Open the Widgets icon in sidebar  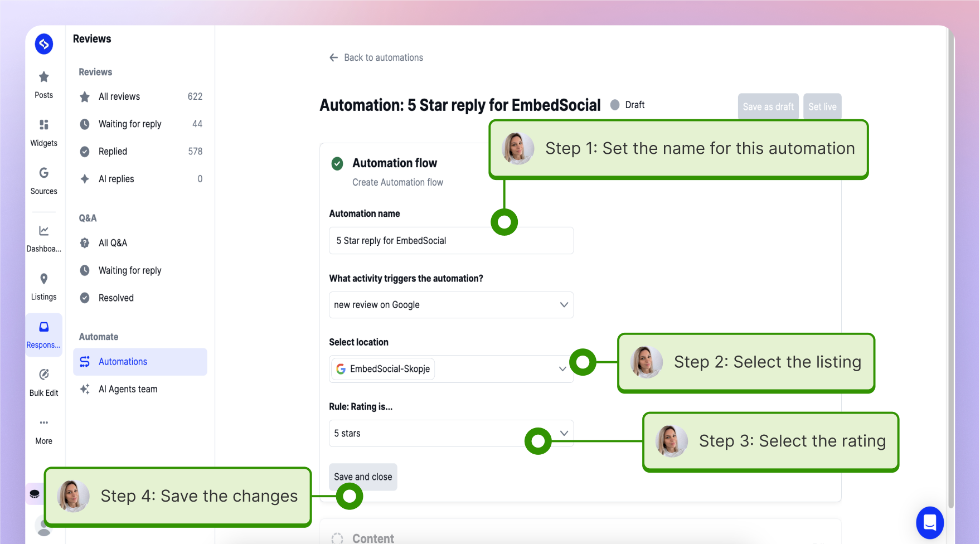point(43,125)
